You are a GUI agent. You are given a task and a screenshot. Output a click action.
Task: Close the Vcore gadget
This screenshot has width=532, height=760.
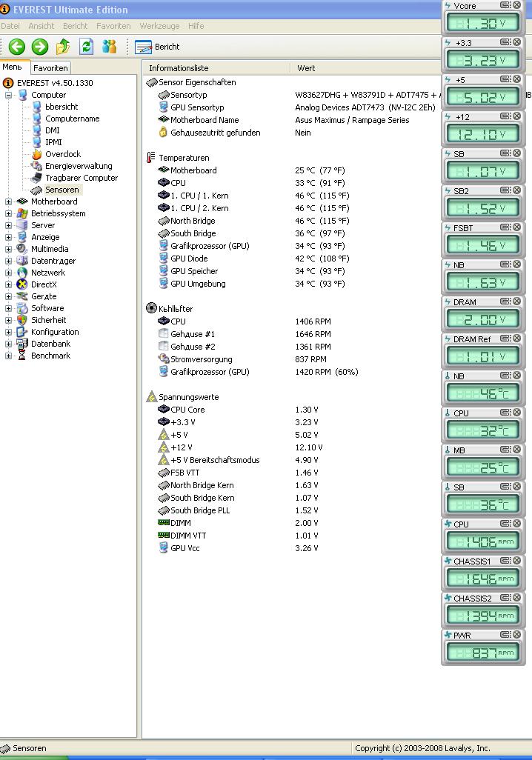pyautogui.click(x=517, y=5)
